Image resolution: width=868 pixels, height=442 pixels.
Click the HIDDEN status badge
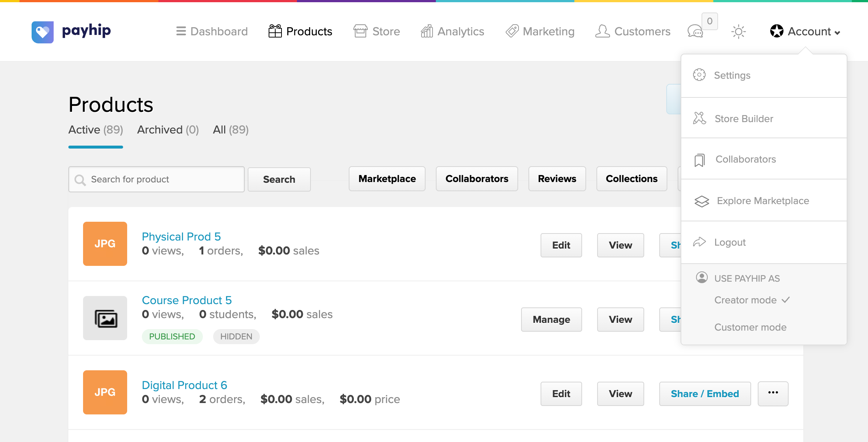tap(236, 336)
